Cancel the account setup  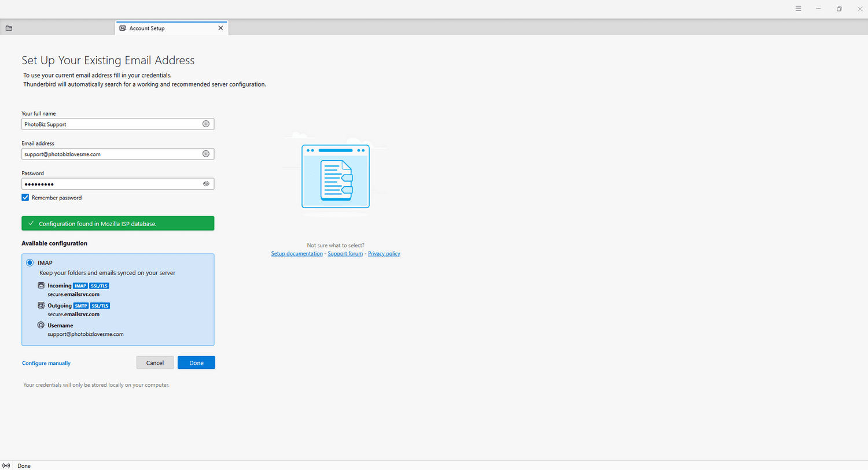pos(155,362)
